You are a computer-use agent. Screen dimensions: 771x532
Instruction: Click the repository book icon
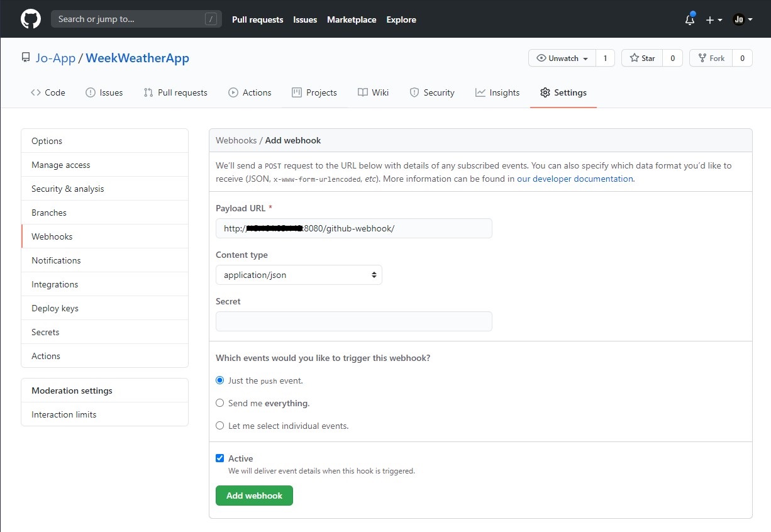tap(26, 58)
